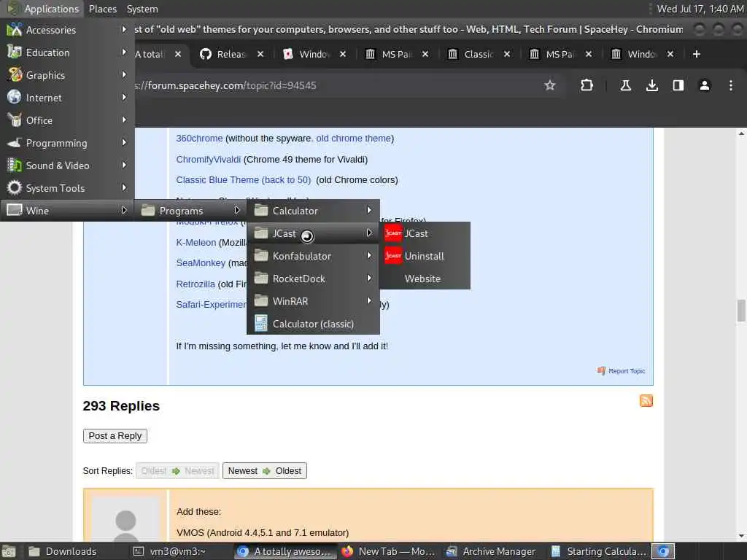Open the K-Meleon link
This screenshot has height=560, width=747.
tap(196, 242)
